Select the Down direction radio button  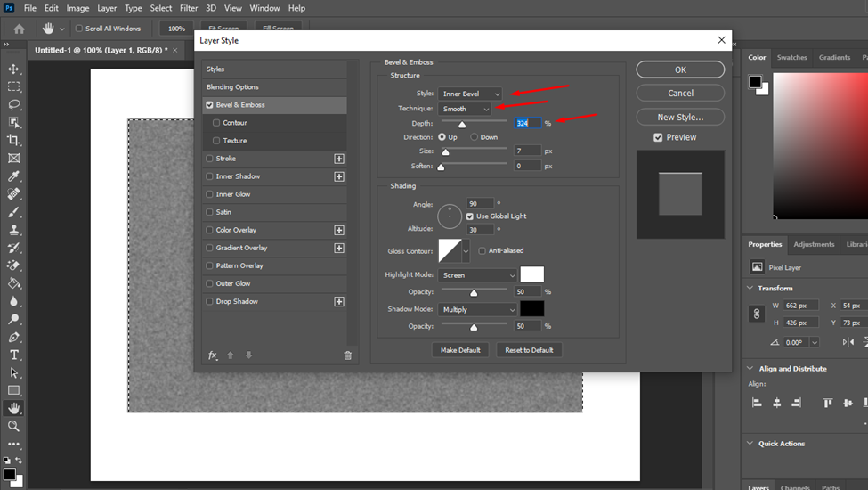(x=474, y=137)
